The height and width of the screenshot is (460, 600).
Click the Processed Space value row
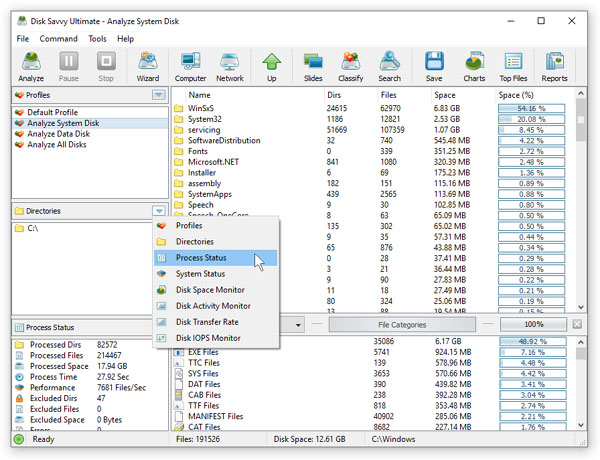(x=90, y=366)
